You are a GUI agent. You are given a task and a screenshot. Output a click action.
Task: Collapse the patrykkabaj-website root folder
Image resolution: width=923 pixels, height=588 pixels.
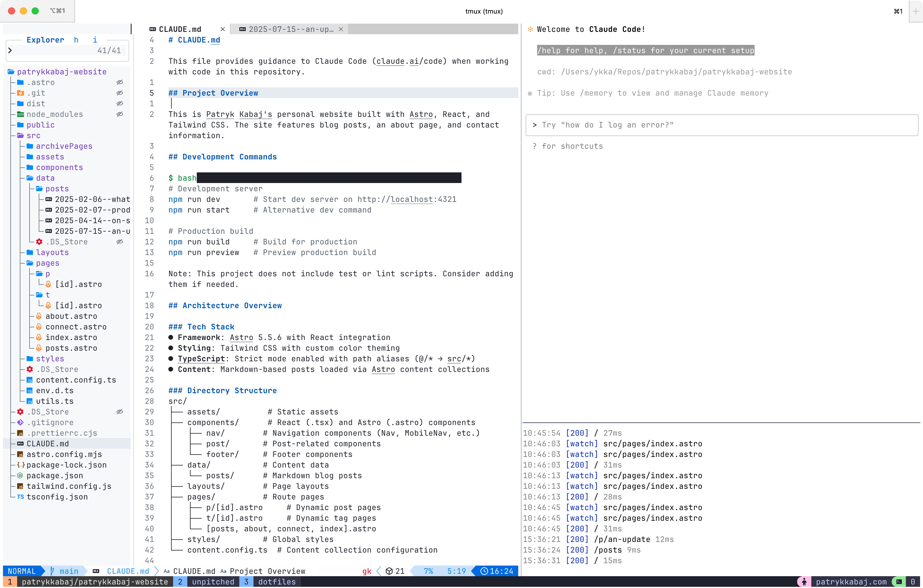pyautogui.click(x=10, y=72)
